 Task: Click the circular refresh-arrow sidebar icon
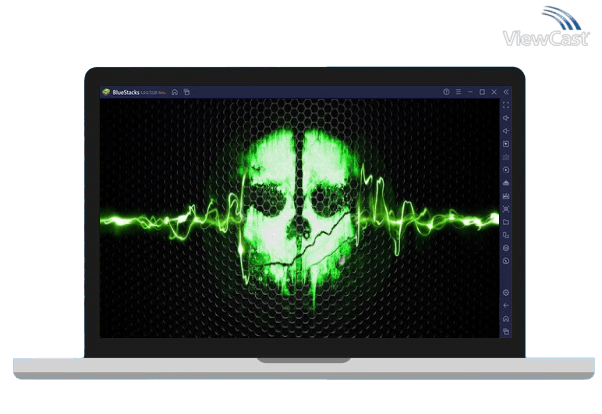click(506, 261)
